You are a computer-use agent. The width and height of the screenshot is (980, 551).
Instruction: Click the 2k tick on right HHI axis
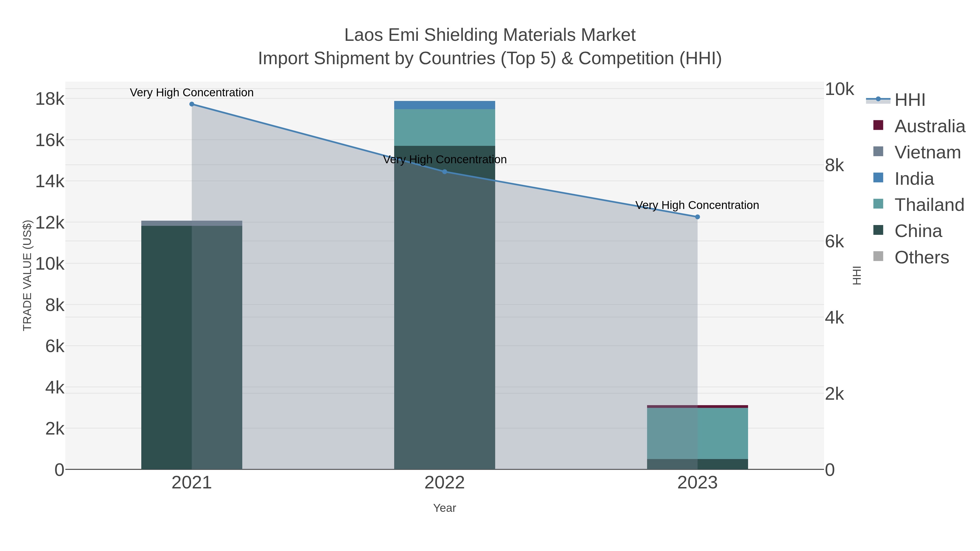[x=834, y=394]
